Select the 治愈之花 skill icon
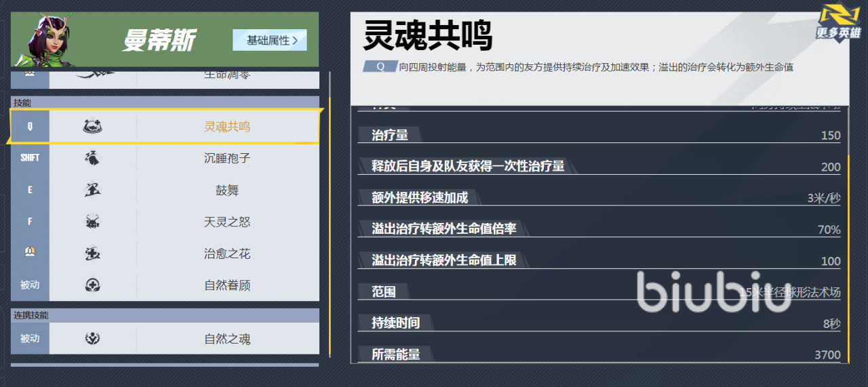Viewport: 868px width, 387px height. [93, 253]
